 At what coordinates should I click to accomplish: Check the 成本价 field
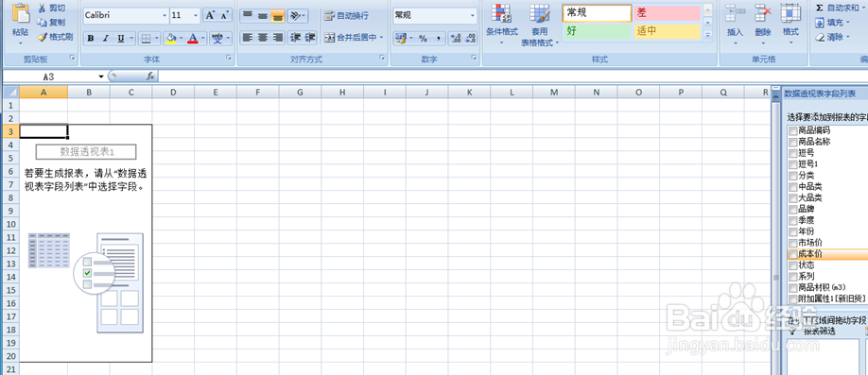(x=793, y=254)
